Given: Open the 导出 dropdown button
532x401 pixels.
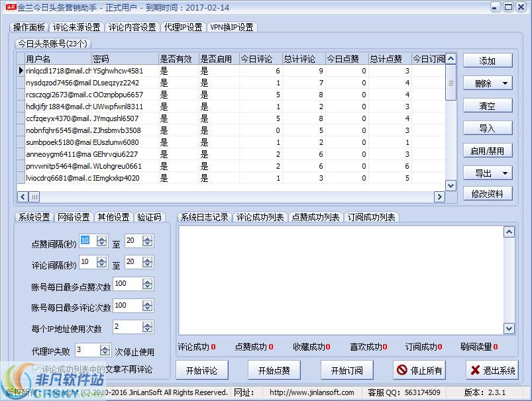Looking at the screenshot, I should tap(488, 173).
